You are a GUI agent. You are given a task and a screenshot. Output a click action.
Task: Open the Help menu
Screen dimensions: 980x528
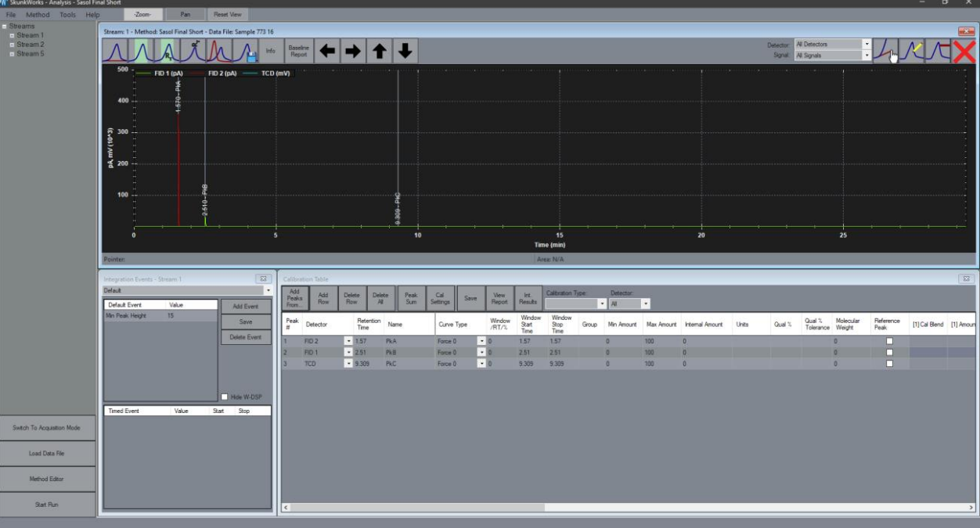click(92, 15)
